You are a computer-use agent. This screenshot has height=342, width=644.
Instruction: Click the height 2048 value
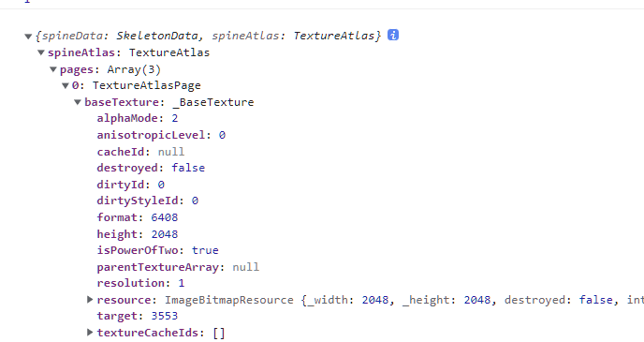point(165,234)
